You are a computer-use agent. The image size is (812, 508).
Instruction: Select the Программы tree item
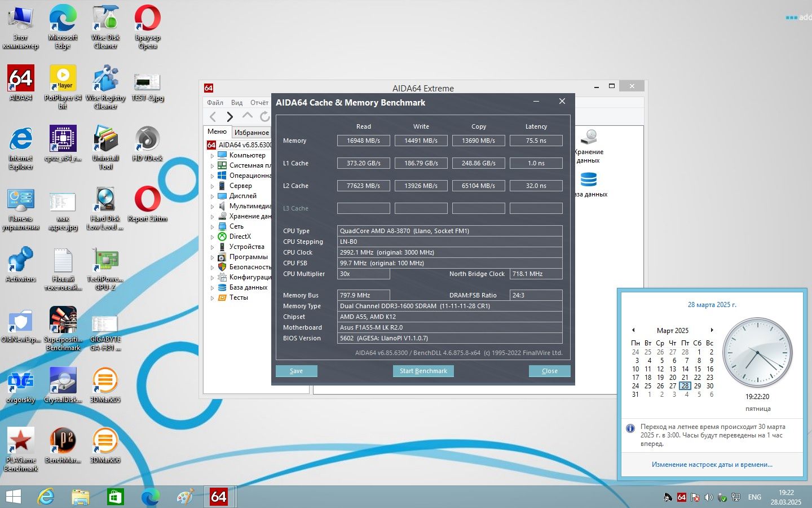248,257
